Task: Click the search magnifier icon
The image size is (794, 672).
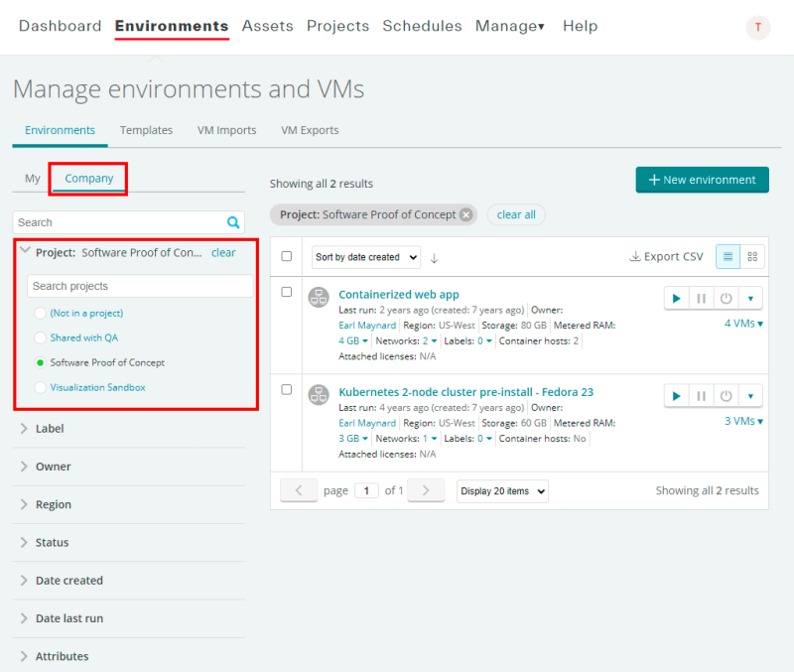Action: point(233,222)
